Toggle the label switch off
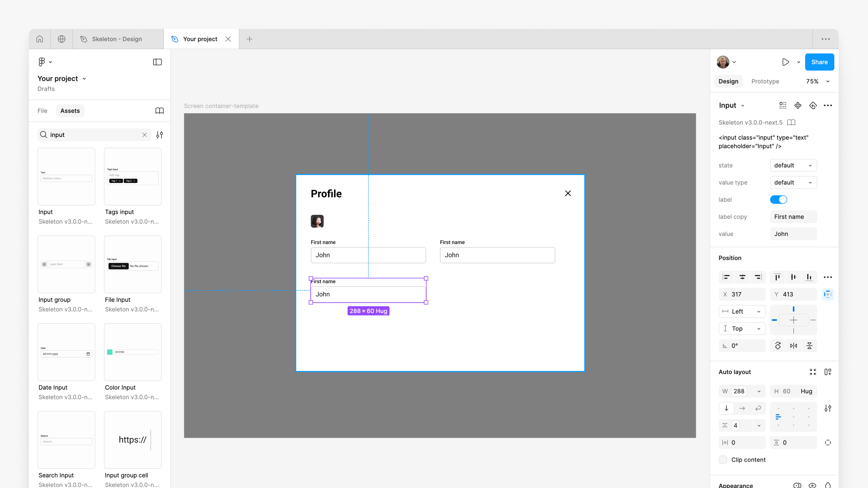The width and height of the screenshot is (868, 488). [x=778, y=200]
